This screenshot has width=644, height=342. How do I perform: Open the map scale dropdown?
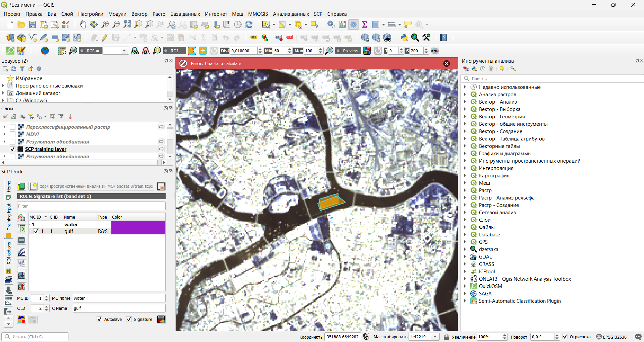point(435,337)
